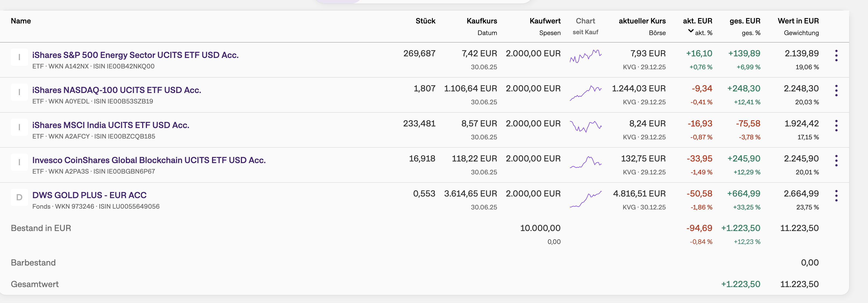The image size is (868, 303).
Task: Sort table by Wert in EUR column
Action: 798,21
